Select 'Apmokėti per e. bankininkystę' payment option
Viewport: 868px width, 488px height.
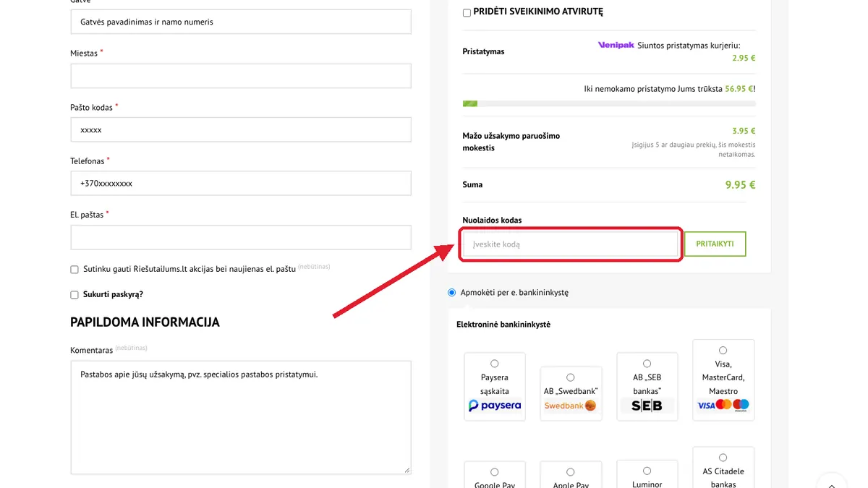[452, 293]
